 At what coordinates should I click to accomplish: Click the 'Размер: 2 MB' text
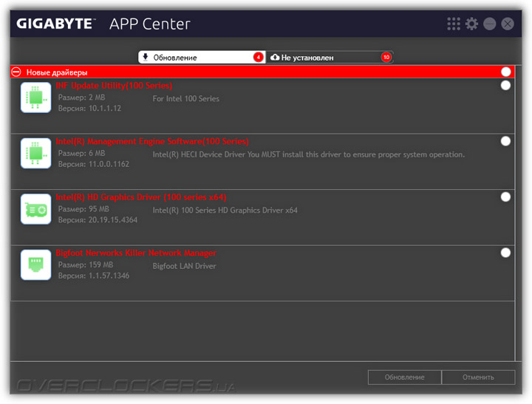[82, 97]
